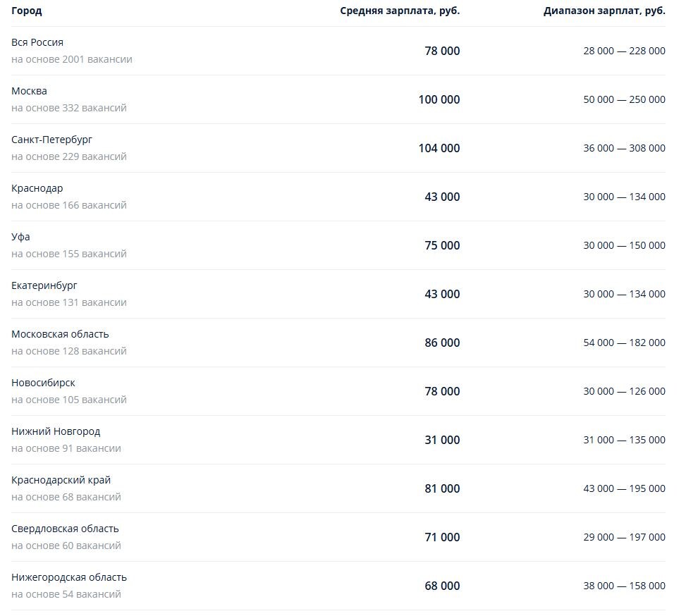
Task: Select the Москва city name
Action: coord(30,91)
